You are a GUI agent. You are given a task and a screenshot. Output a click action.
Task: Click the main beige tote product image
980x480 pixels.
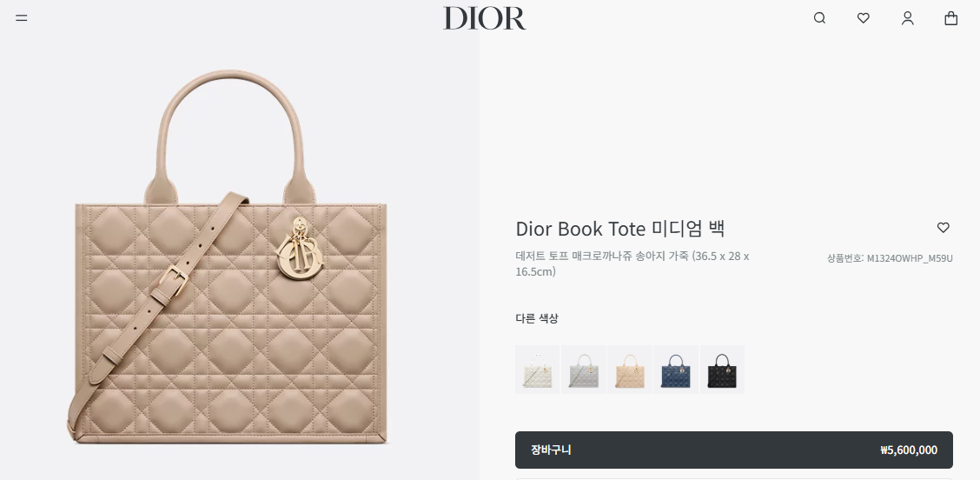(228, 258)
